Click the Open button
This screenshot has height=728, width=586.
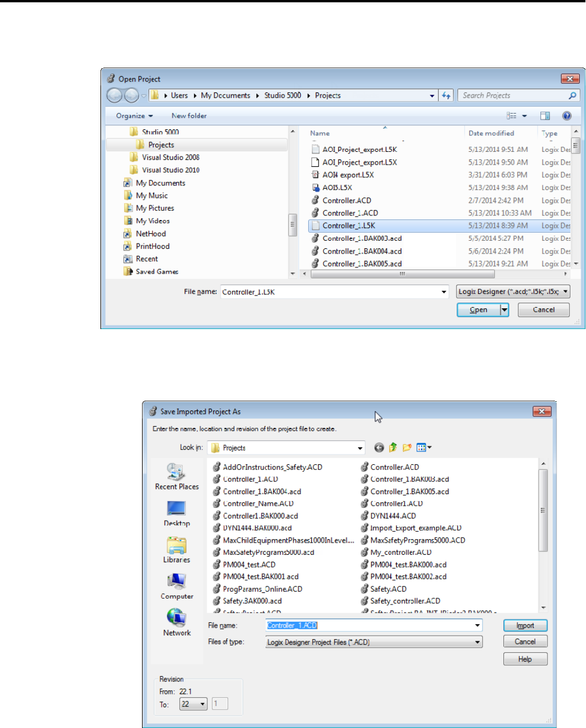click(x=478, y=310)
